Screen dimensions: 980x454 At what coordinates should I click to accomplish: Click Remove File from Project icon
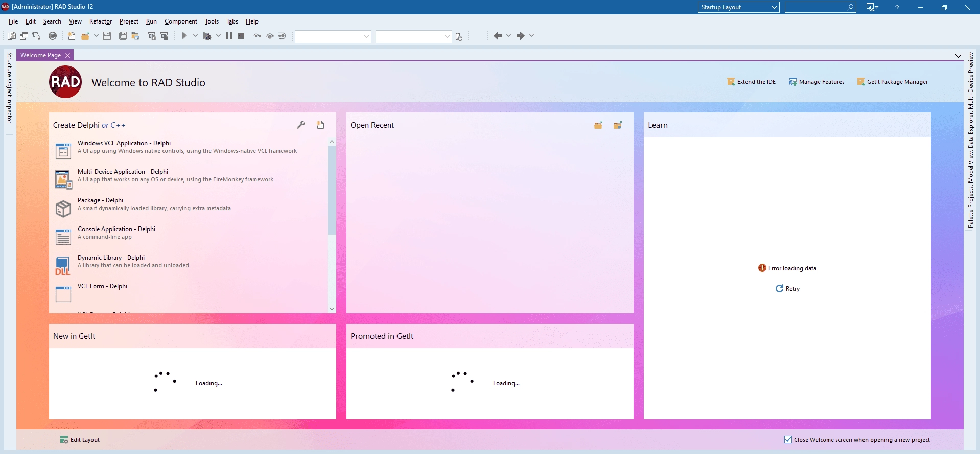164,36
